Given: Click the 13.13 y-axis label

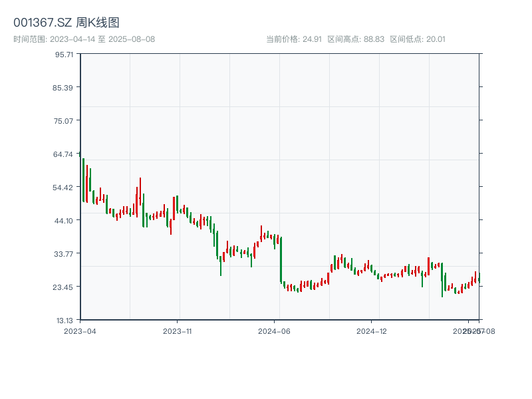Looking at the screenshot, I should (x=65, y=321).
